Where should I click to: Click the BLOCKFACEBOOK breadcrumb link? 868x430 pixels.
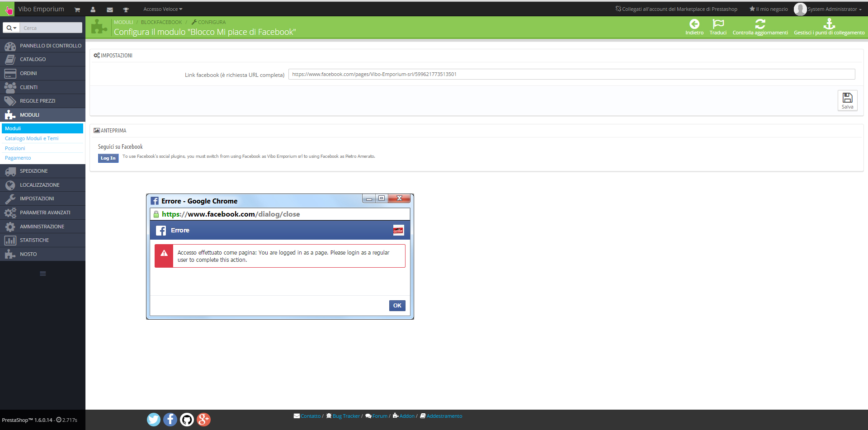[x=161, y=22]
